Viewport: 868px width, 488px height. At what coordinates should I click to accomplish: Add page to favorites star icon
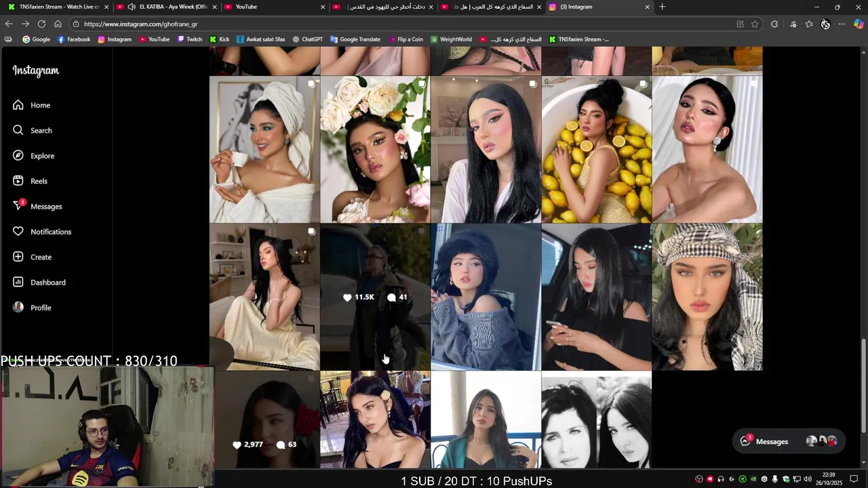point(755,24)
